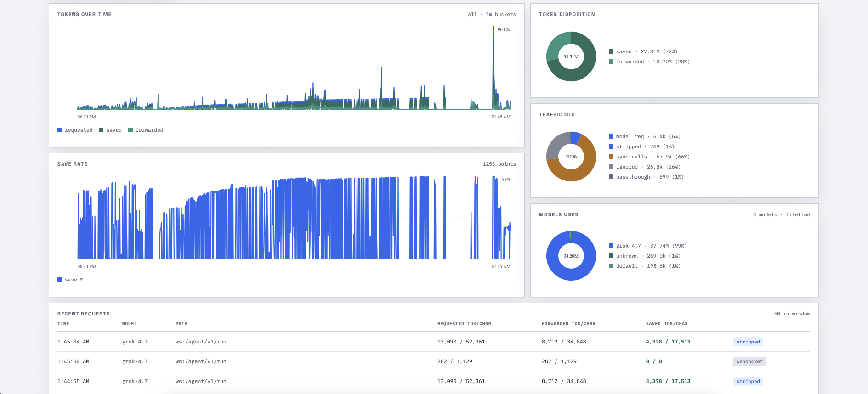Image resolution: width=868 pixels, height=394 pixels.
Task: Select 'grok-4.7 · 37.74M (99%)' legend entry
Action: point(648,246)
